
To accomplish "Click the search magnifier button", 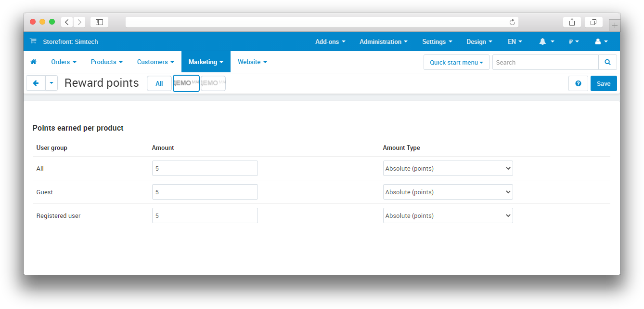I will [x=607, y=62].
